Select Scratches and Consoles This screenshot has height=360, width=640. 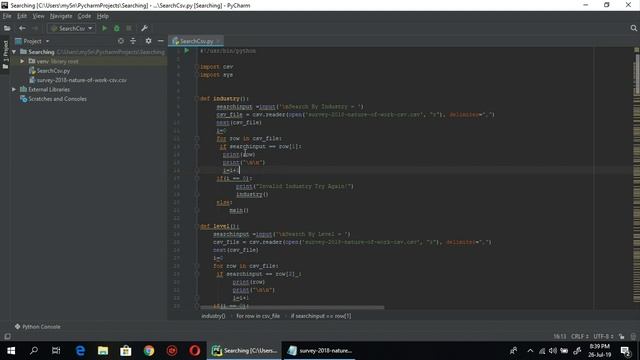click(x=53, y=99)
